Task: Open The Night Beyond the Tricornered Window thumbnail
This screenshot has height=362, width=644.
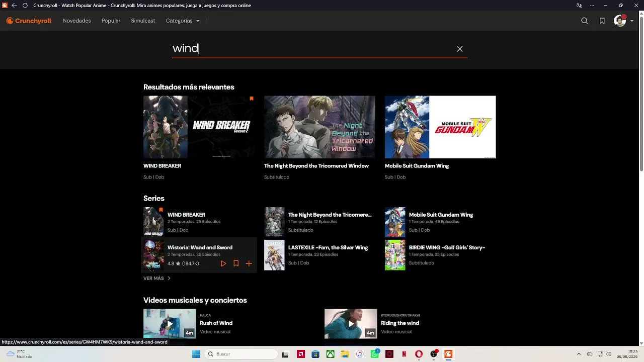Action: [319, 127]
